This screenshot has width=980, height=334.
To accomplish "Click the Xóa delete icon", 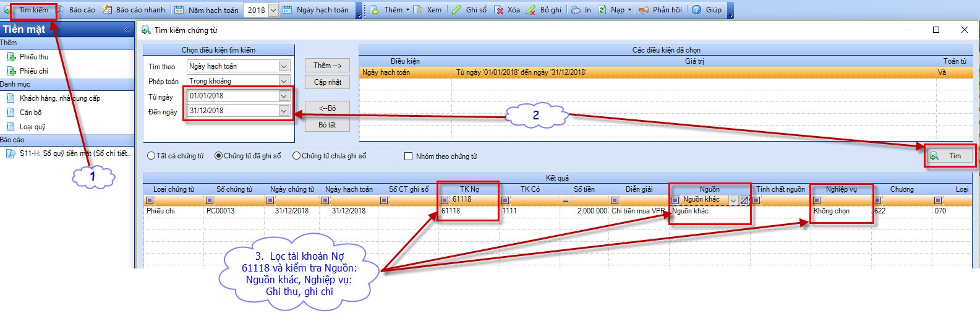I will pos(499,10).
